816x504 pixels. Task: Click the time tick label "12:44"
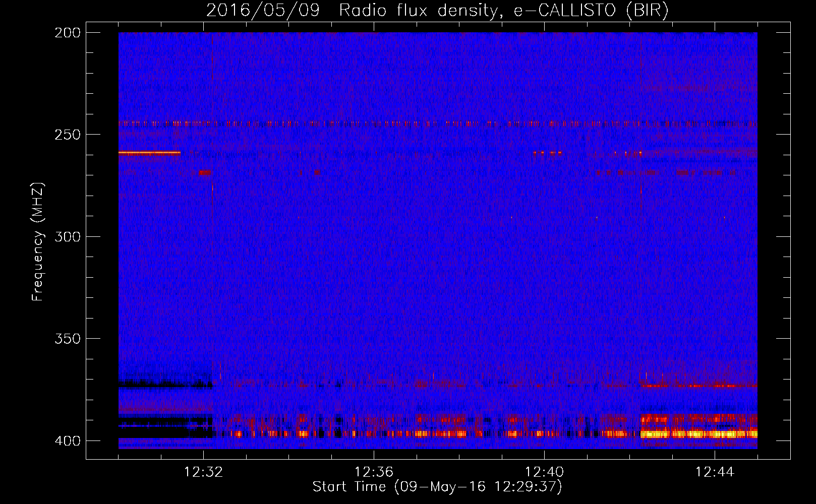pyautogui.click(x=715, y=472)
